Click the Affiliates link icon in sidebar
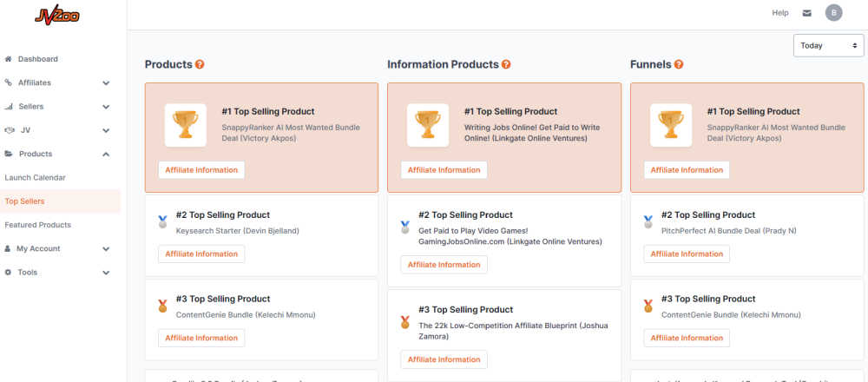Viewport: 868px width, 382px height. pyautogui.click(x=9, y=83)
